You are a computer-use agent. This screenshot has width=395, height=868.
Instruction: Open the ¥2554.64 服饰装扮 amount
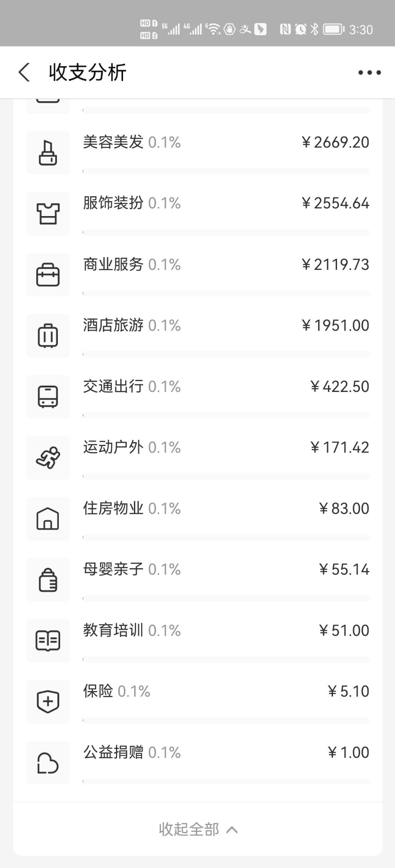335,203
